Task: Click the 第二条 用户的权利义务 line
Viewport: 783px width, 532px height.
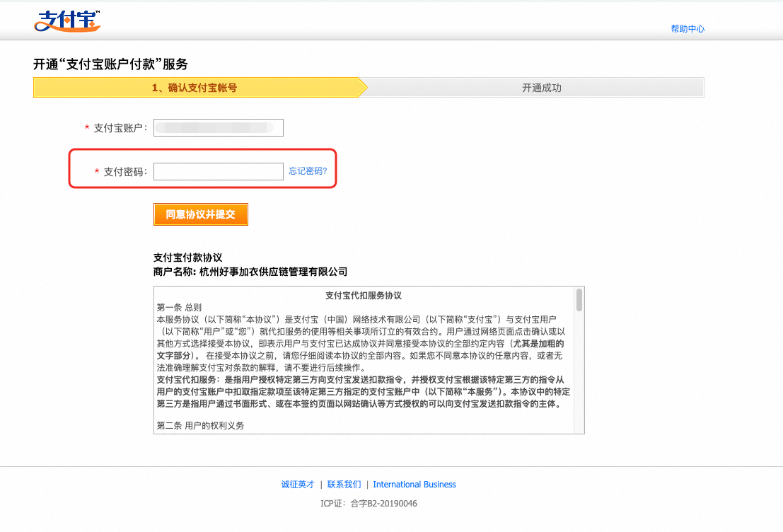Action: click(x=200, y=426)
